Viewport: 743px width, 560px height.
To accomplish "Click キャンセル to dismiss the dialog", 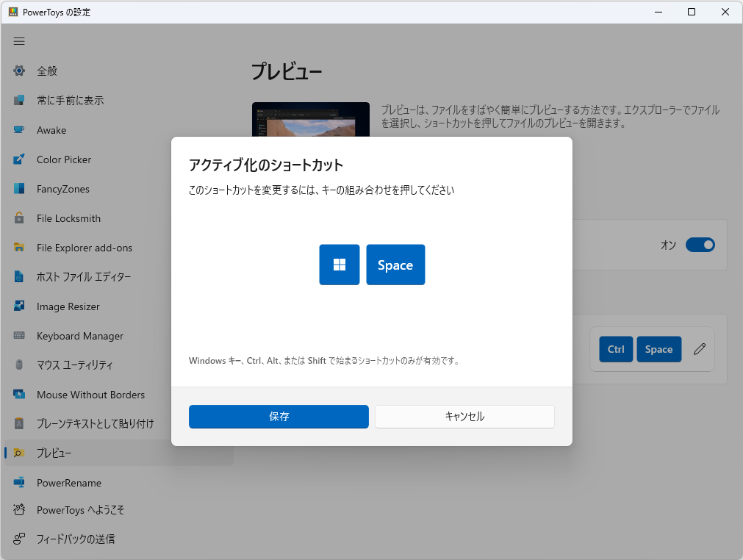I will point(464,417).
